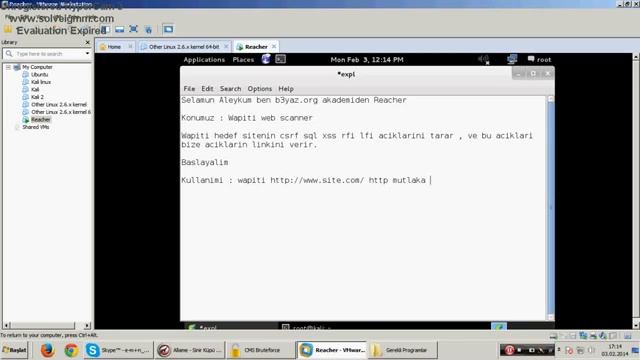This screenshot has height=360, width=640.
Task: Switch to Other Linux 2.6.x kernel 64-bit tab
Action: coord(184,47)
